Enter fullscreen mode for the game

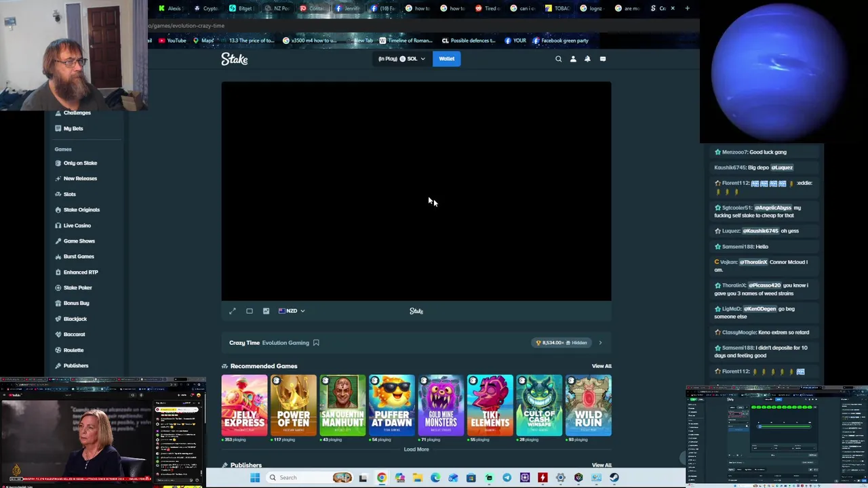coord(233,311)
